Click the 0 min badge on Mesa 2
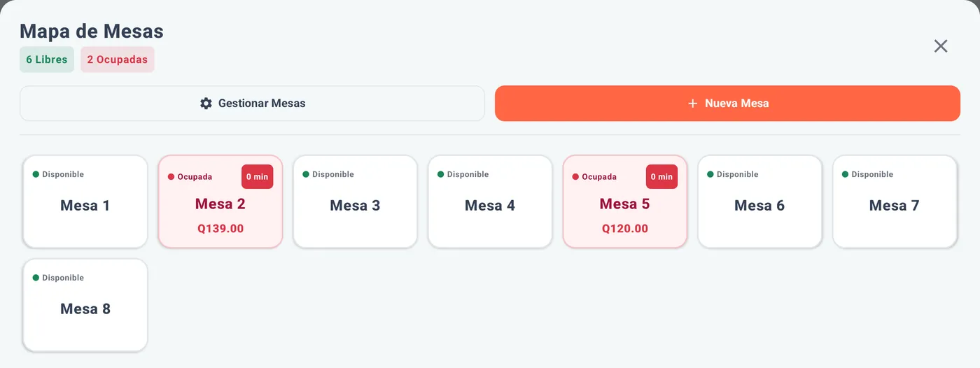 click(257, 177)
